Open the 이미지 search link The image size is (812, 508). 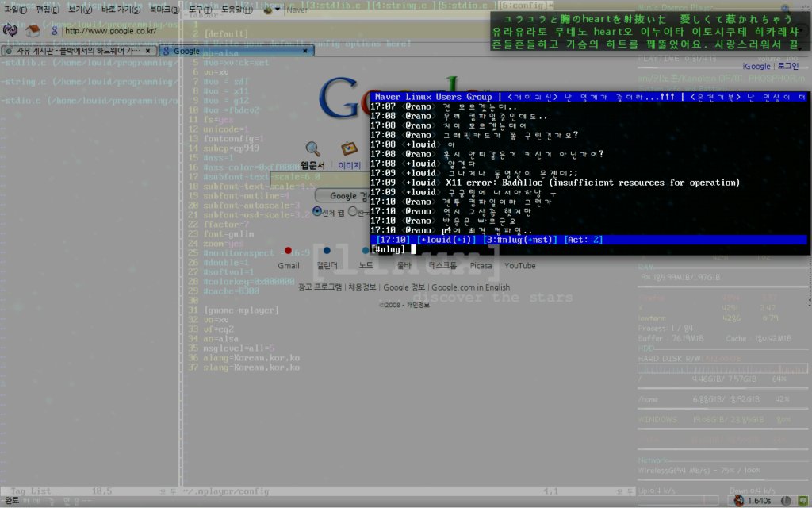tap(349, 165)
